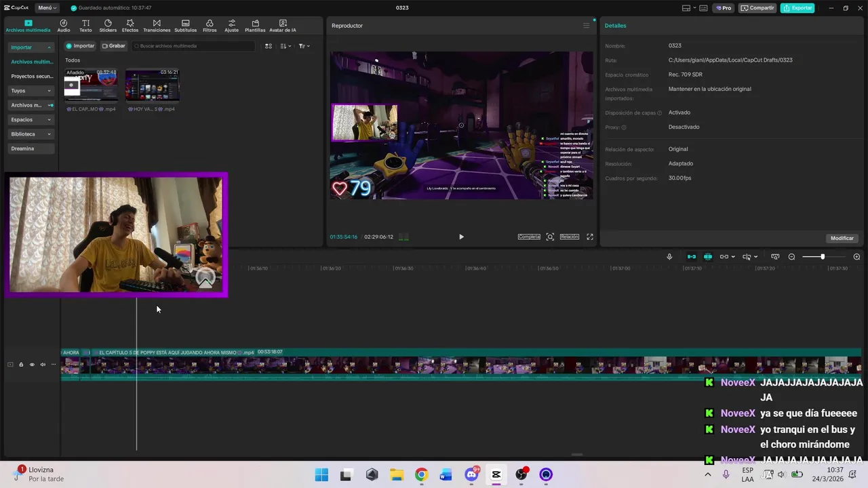Image resolution: width=868 pixels, height=488 pixels.
Task: Open the media sort dropdown
Action: tap(285, 46)
